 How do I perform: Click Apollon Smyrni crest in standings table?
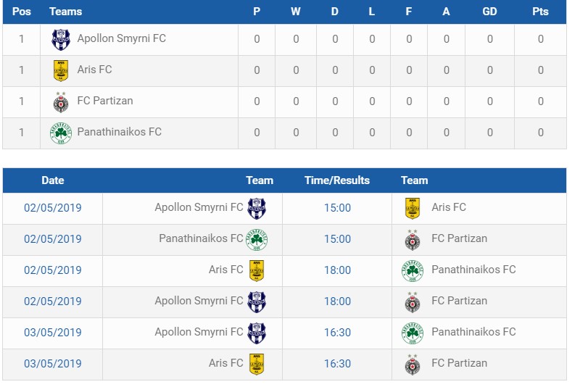(61, 39)
